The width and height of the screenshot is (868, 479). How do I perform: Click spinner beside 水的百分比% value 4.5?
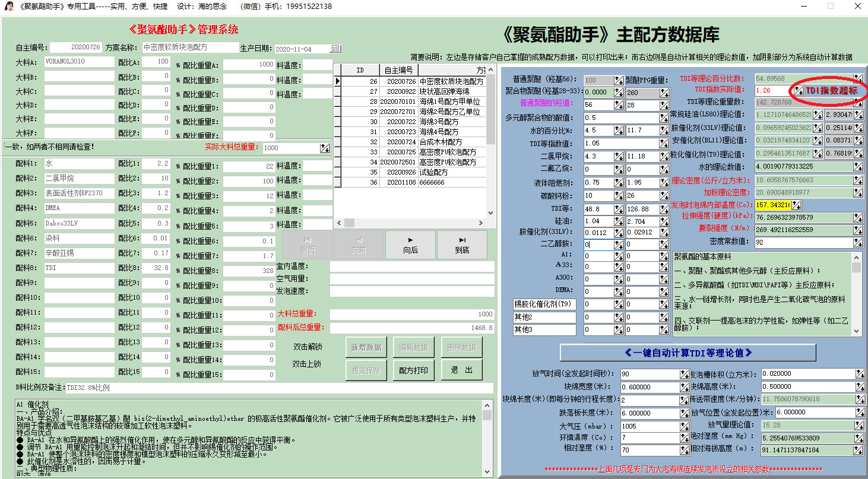619,131
